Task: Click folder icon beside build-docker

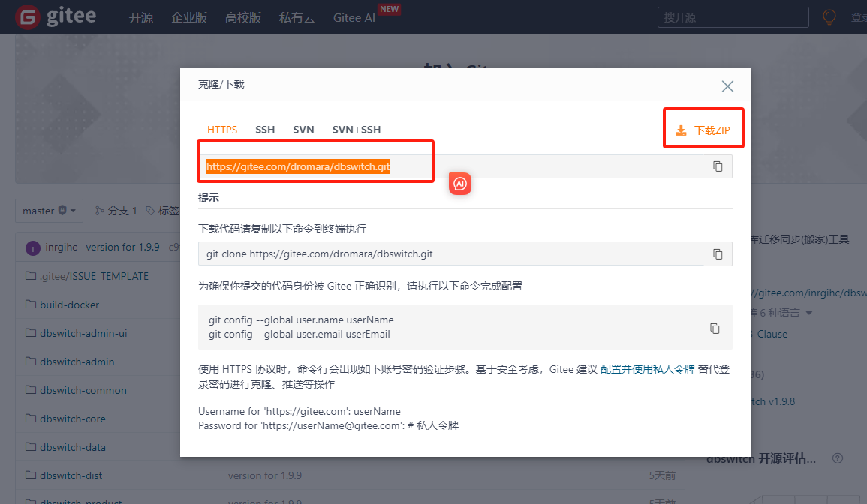Action: [x=31, y=304]
